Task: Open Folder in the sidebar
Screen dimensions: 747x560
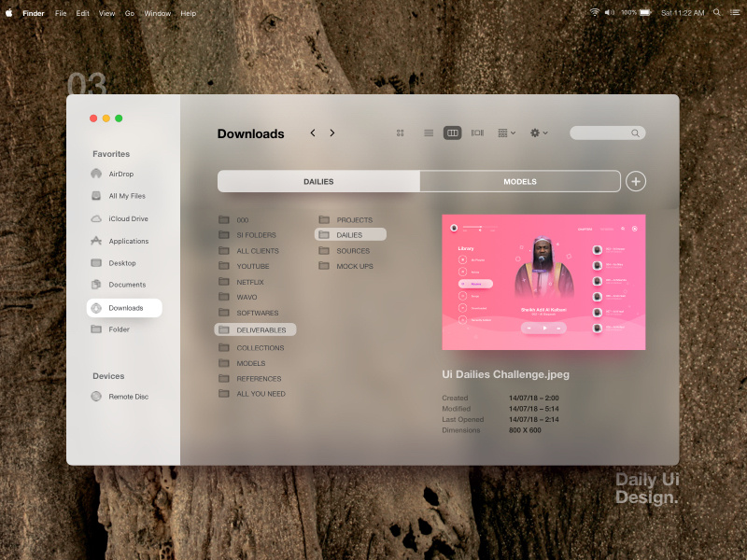Action: pos(110,329)
